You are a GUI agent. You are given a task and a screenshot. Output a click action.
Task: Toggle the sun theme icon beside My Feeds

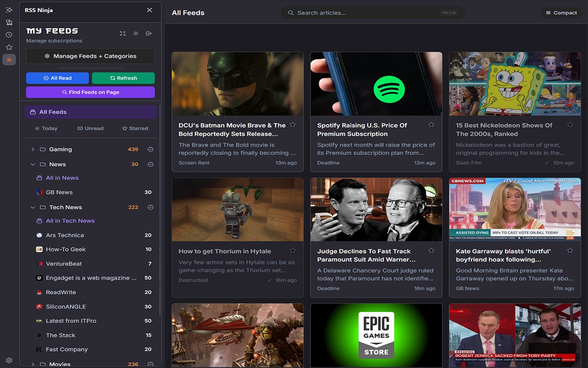click(x=136, y=34)
